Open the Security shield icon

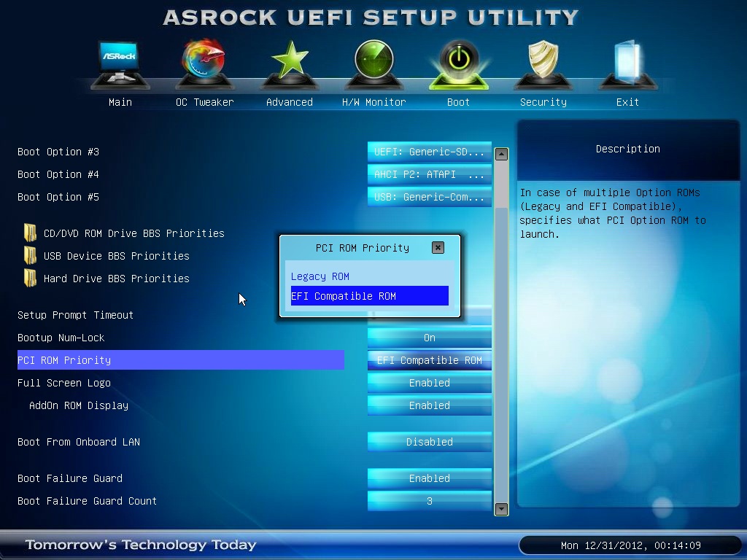point(543,64)
